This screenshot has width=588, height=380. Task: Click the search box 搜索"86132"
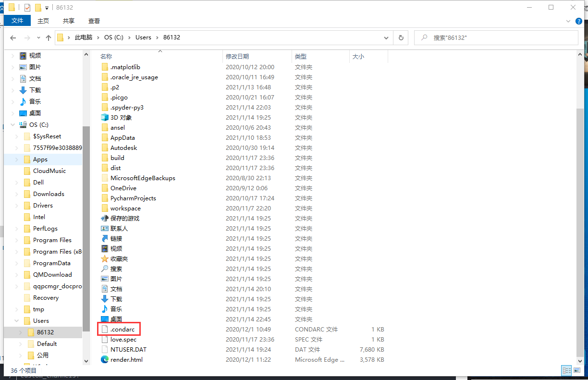[496, 37]
